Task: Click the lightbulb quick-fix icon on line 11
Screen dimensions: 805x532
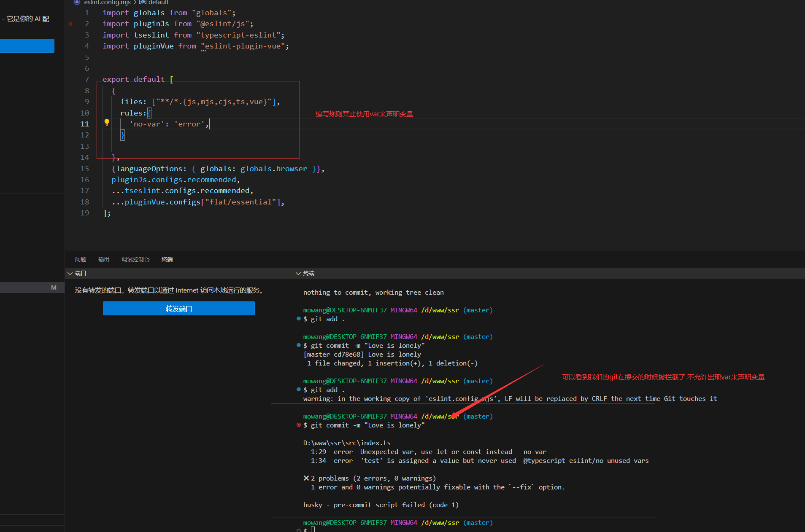Action: [x=107, y=122]
